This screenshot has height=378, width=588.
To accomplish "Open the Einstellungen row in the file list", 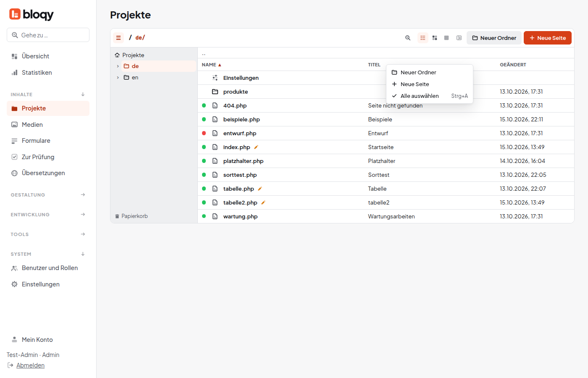I will click(386, 78).
